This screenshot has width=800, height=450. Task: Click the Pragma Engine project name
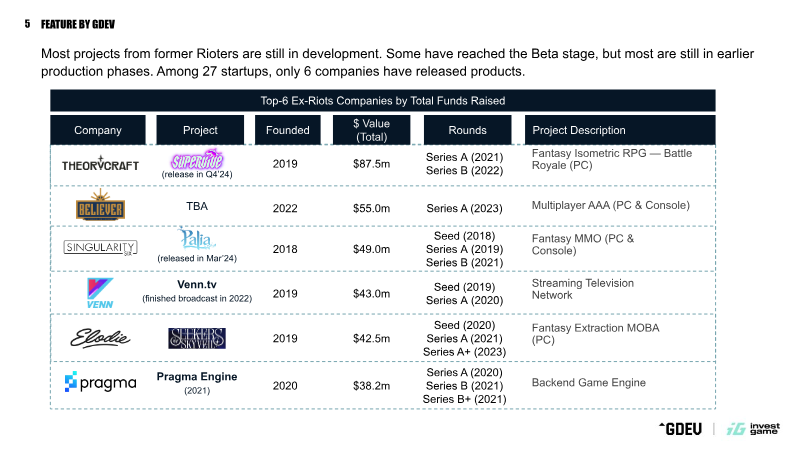(197, 377)
